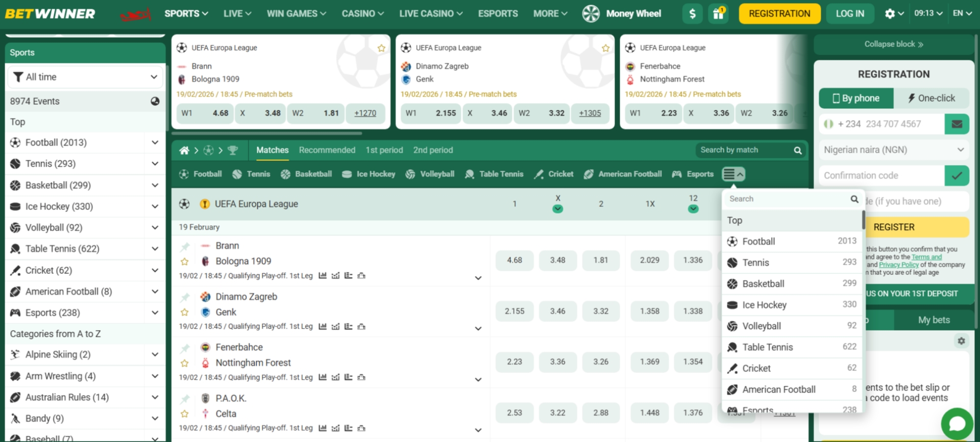This screenshot has height=442, width=980.
Task: Open statistics chart icon for Brann match
Action: pyautogui.click(x=322, y=276)
